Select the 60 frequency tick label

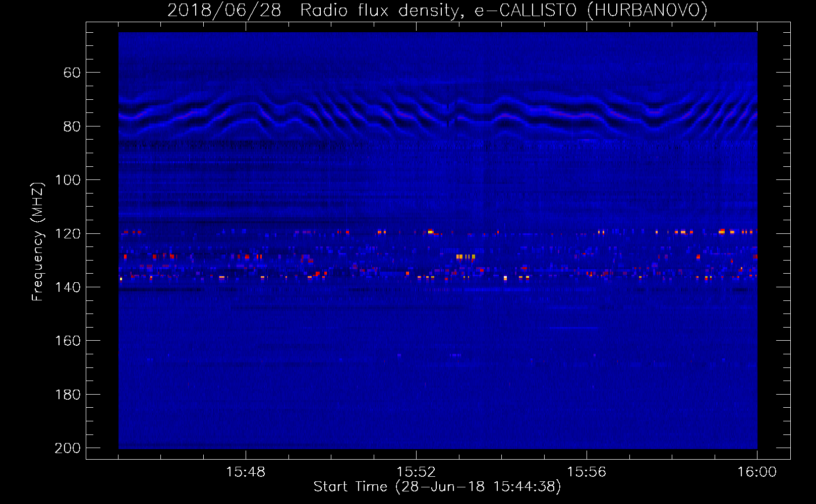(x=72, y=73)
